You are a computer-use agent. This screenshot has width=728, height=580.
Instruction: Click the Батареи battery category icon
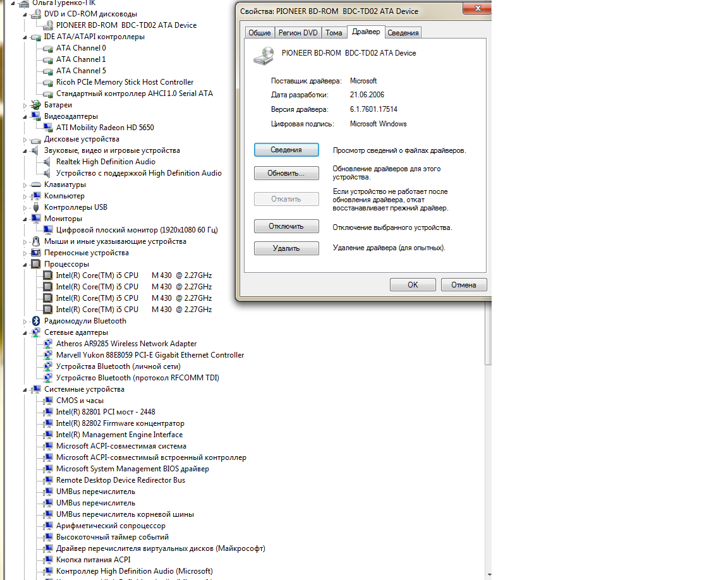(x=36, y=105)
